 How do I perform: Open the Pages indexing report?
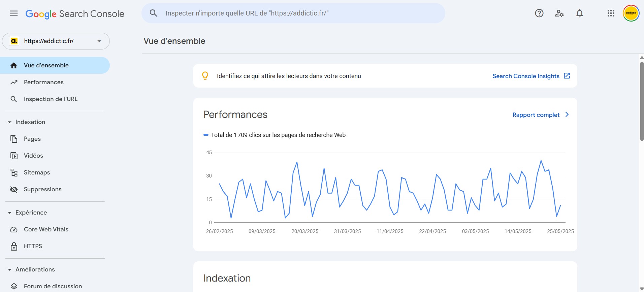coord(55,139)
